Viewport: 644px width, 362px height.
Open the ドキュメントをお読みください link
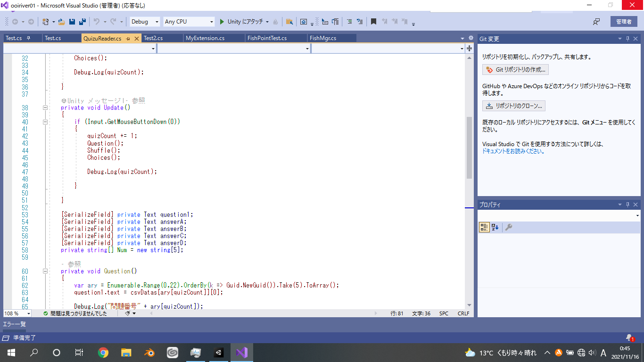[x=514, y=151]
